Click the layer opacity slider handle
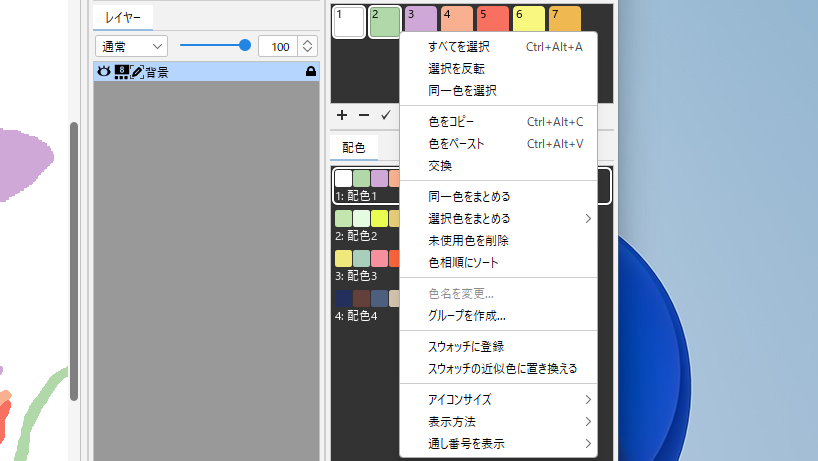 click(x=244, y=45)
